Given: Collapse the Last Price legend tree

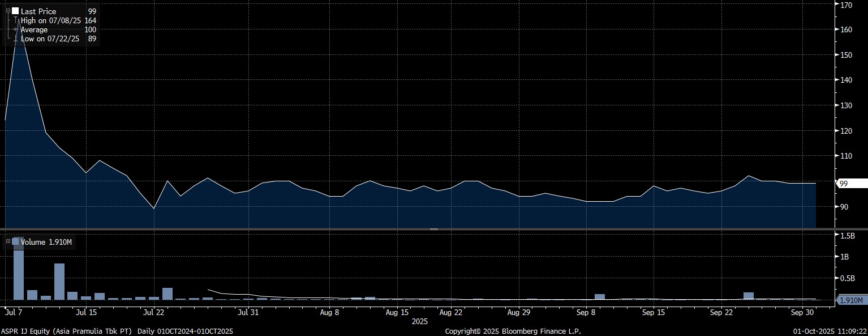Looking at the screenshot, I should [x=8, y=11].
